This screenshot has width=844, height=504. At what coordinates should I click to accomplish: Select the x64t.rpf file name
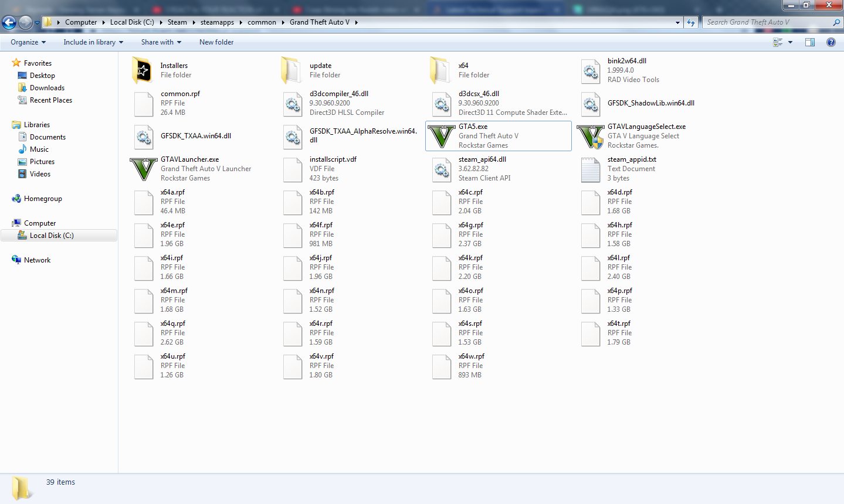coord(619,323)
